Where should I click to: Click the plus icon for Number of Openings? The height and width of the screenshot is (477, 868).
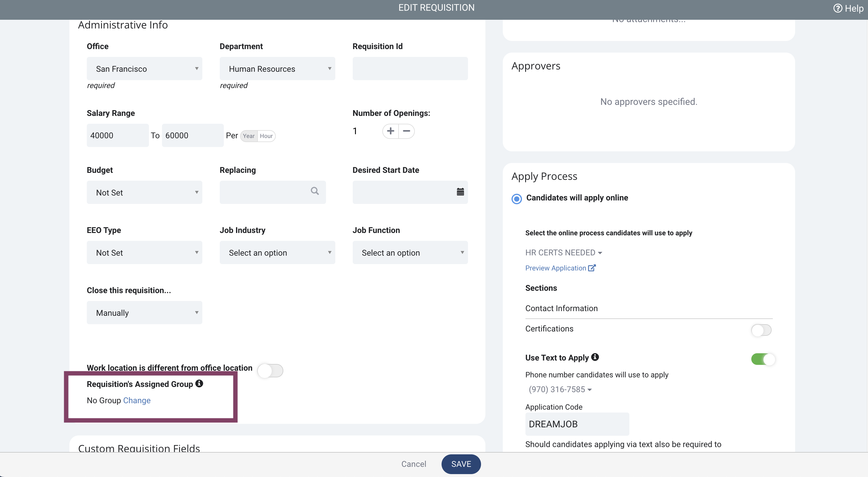(x=390, y=131)
